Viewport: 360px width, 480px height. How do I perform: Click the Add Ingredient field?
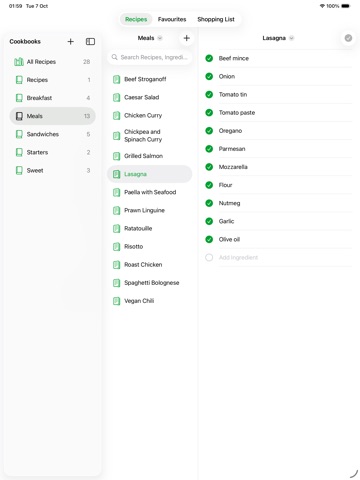click(285, 257)
